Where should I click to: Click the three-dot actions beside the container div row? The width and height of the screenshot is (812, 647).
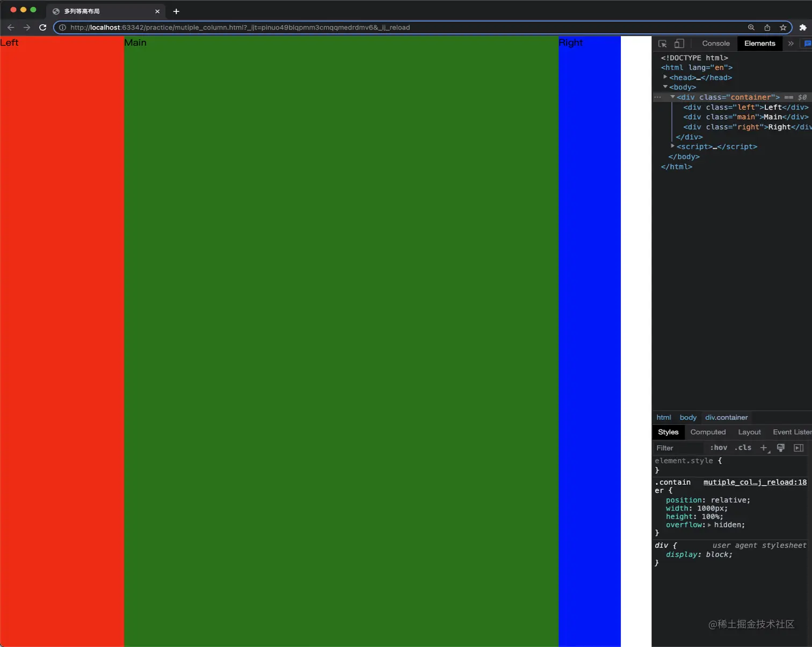(x=658, y=97)
